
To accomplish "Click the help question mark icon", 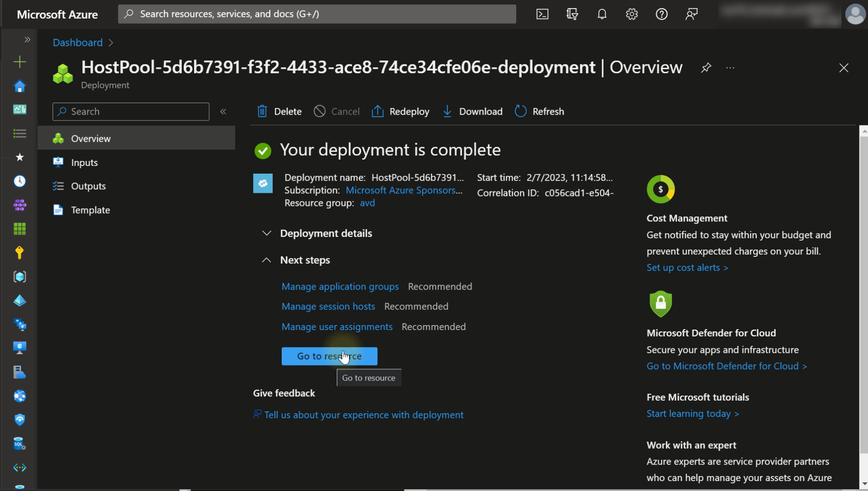I will tap(661, 14).
